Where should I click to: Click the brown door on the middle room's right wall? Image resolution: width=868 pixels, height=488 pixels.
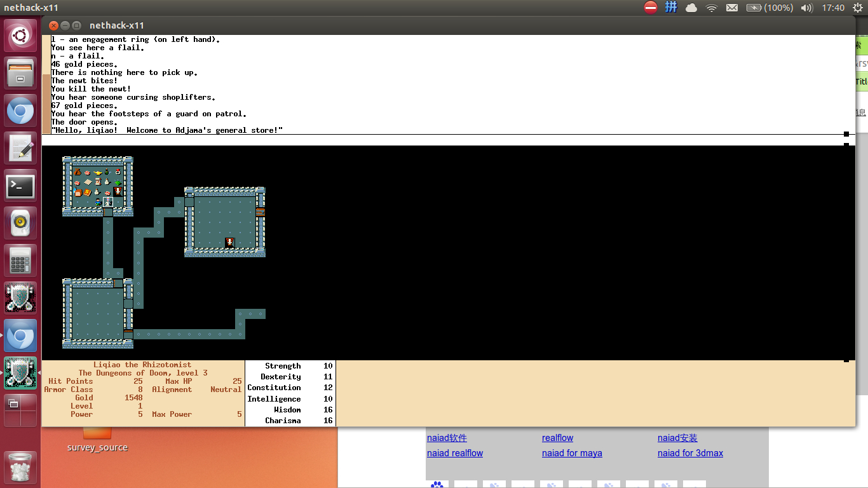tap(261, 212)
